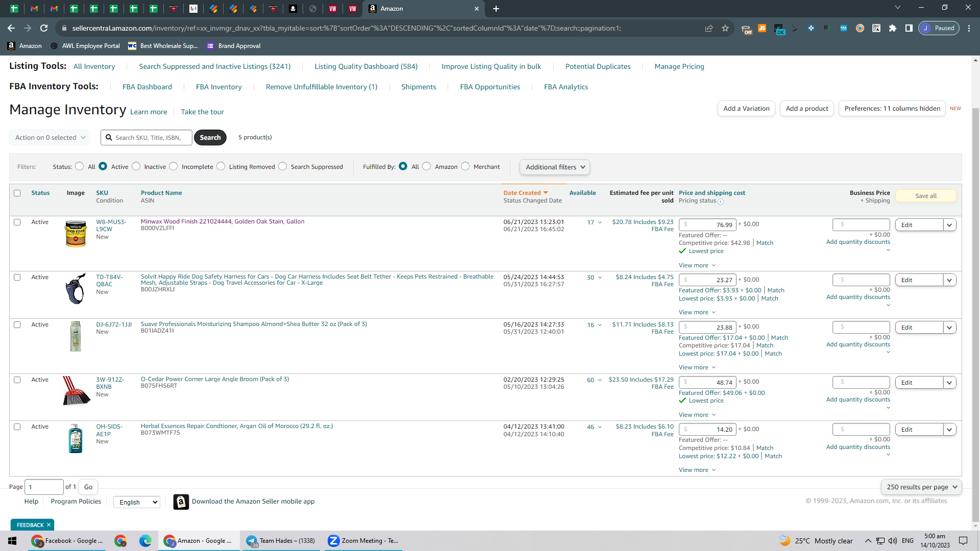
Task: Close the Amazon browser tab
Action: 477,9
